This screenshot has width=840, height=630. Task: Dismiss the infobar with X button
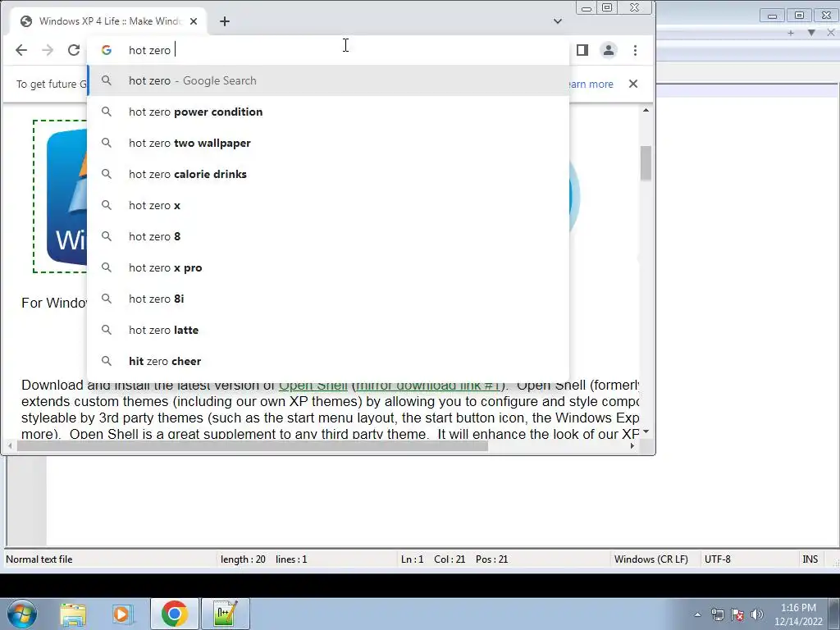tap(633, 84)
